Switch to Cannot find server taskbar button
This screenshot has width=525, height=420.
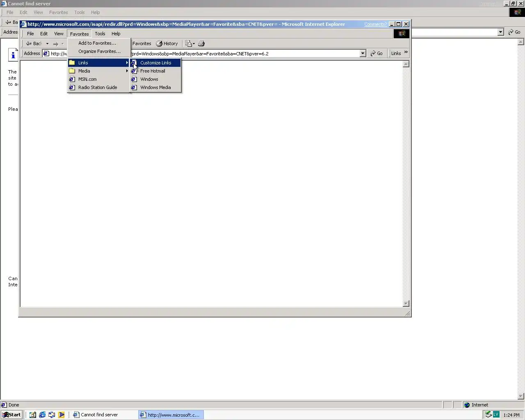point(104,415)
